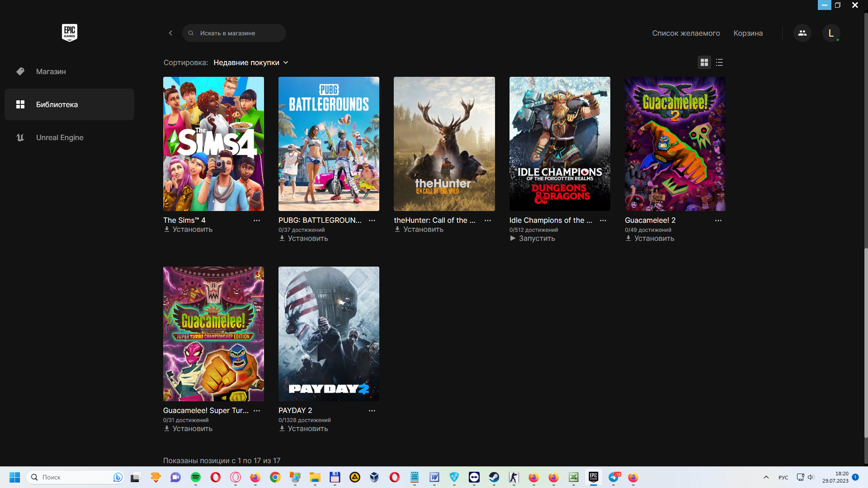868x488 pixels.
Task: Switch to grid view layout
Action: [704, 62]
